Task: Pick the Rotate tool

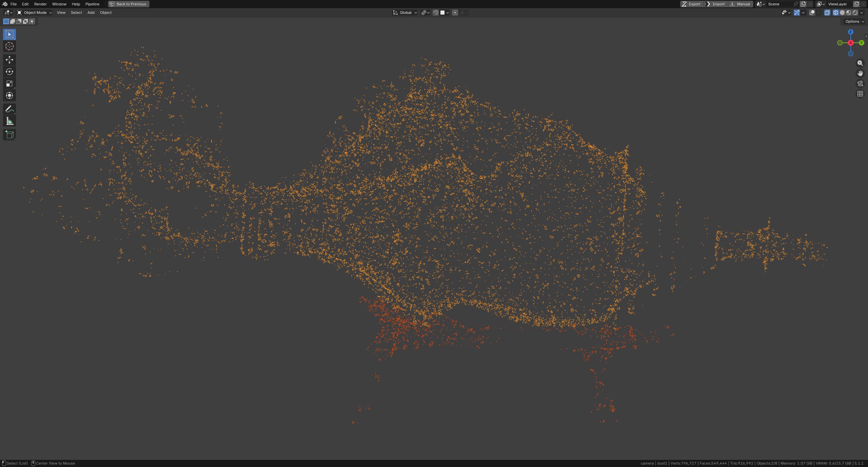Action: [9, 72]
